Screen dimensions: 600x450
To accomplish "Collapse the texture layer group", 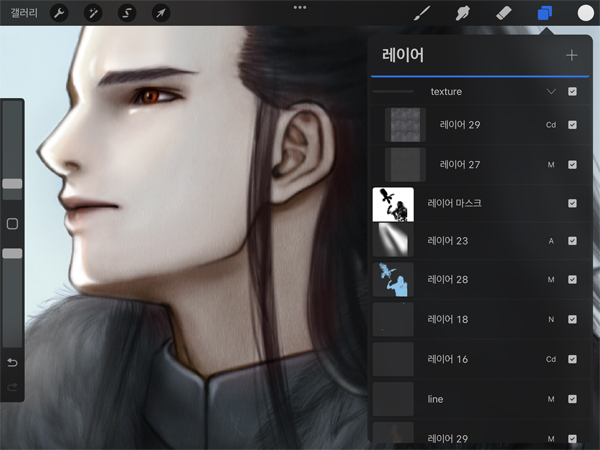I will pos(551,91).
